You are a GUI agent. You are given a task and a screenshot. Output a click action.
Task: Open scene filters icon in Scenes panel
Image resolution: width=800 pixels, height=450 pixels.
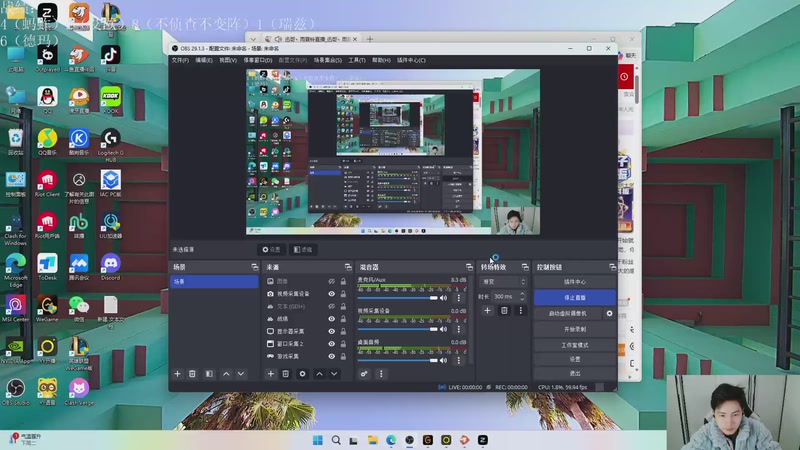[209, 374]
